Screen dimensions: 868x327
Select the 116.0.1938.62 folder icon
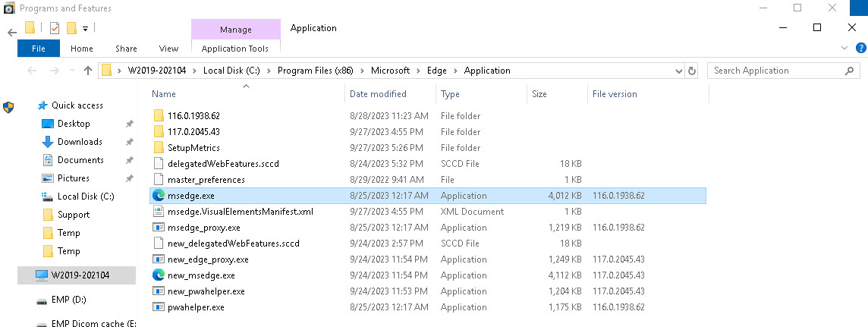click(x=159, y=115)
